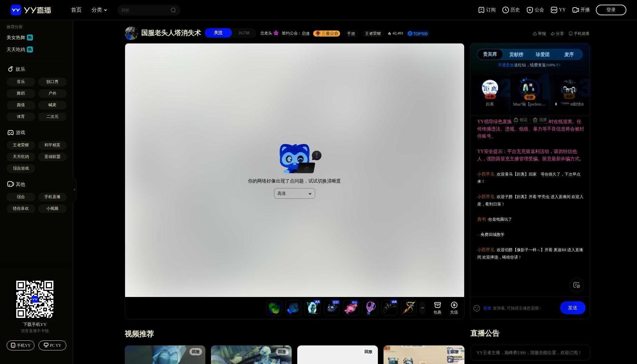Select the 小视频 category tag
This screenshot has width=637, height=364.
(x=52, y=208)
